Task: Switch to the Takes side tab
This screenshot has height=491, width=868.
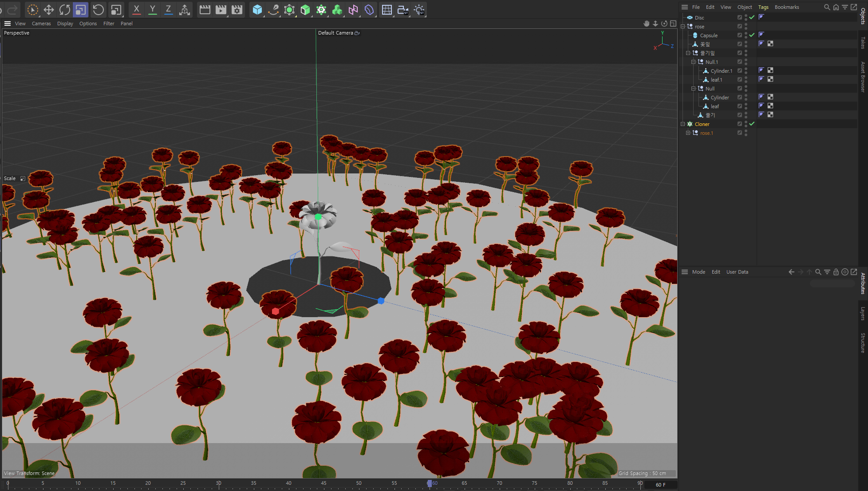Action: click(x=863, y=43)
